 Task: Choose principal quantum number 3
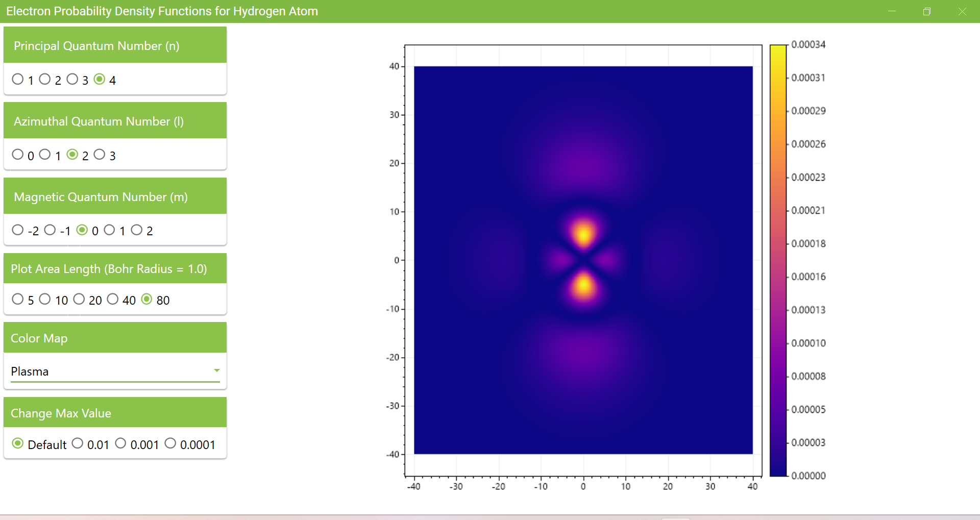pos(72,79)
